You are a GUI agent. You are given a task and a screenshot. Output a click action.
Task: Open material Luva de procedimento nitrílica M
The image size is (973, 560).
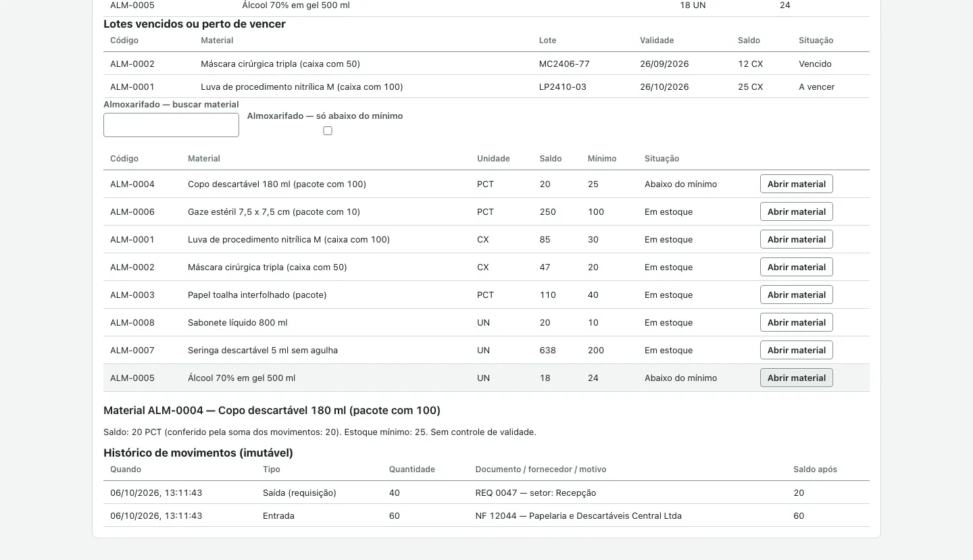coord(797,239)
